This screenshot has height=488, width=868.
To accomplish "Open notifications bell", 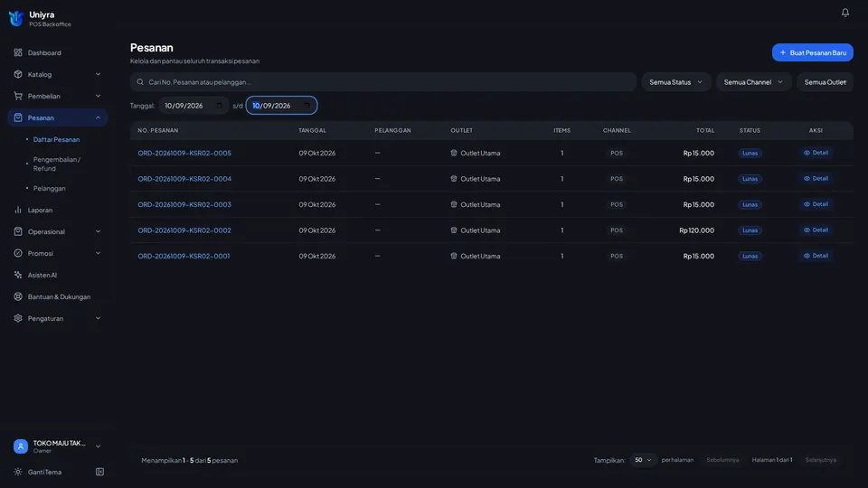I will 844,12.
